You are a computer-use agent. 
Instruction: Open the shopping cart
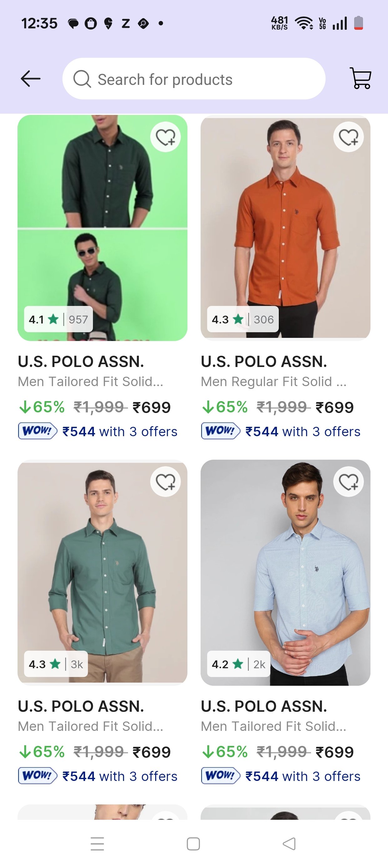tap(360, 79)
